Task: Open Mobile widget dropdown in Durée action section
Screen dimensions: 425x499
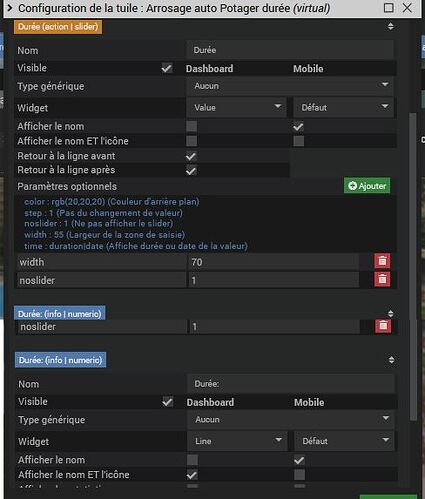Action: pos(343,107)
